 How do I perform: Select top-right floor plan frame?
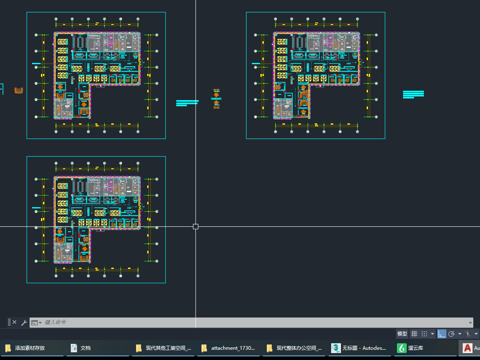coord(316,75)
